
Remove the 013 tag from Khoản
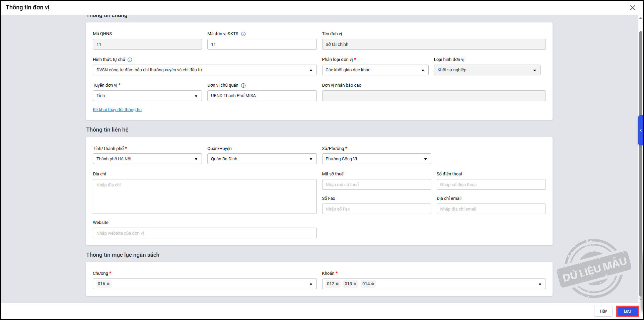point(355,284)
